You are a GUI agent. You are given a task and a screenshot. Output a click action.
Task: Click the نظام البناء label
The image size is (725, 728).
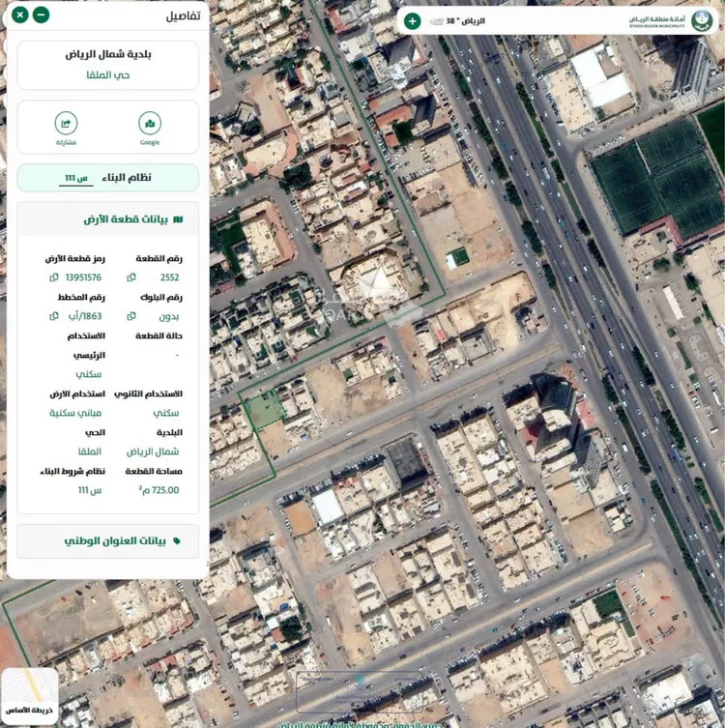[127, 178]
